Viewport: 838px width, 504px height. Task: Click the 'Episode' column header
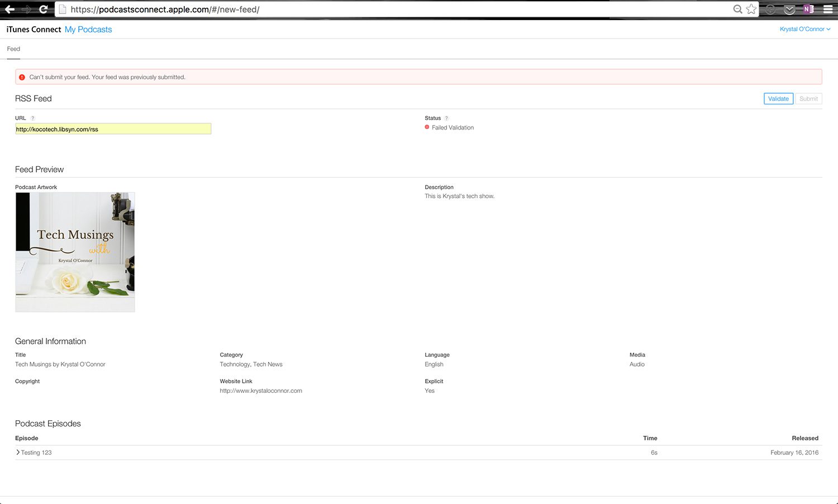[x=27, y=438]
